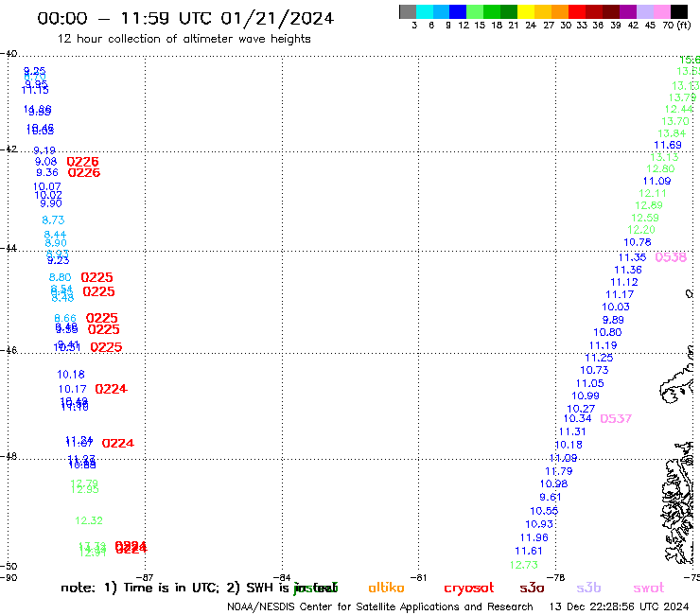Click the wave height value 10.17
The image size is (700, 615).
(x=72, y=389)
